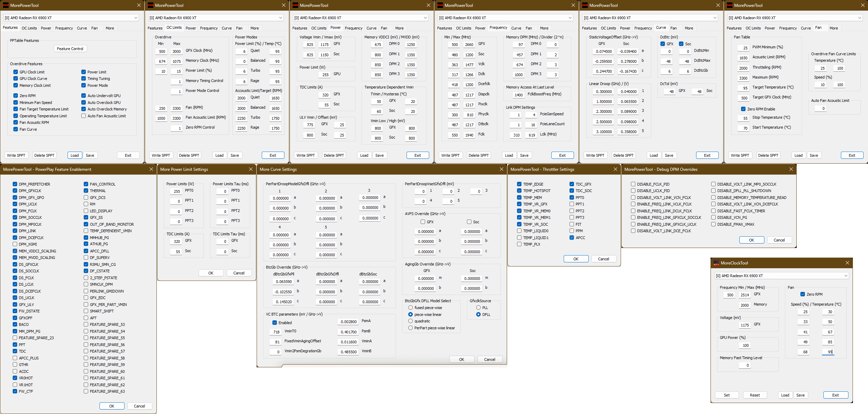Select the quadratic BtcGbGfx DFLL model
868x414 pixels.
point(410,321)
